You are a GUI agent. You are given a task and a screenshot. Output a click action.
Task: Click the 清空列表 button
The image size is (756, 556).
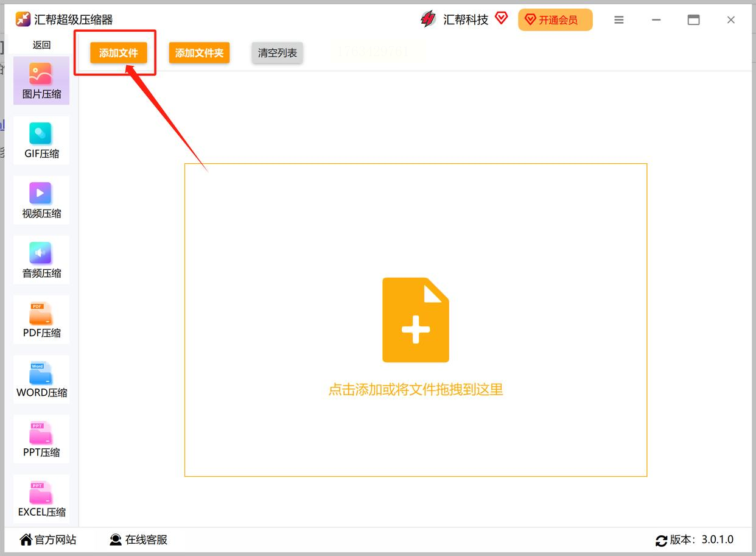click(278, 53)
